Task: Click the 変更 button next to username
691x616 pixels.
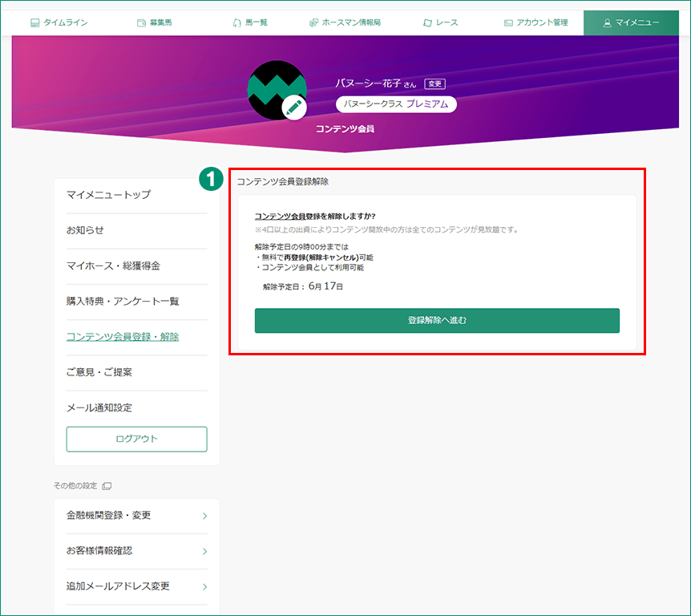Action: (x=434, y=83)
